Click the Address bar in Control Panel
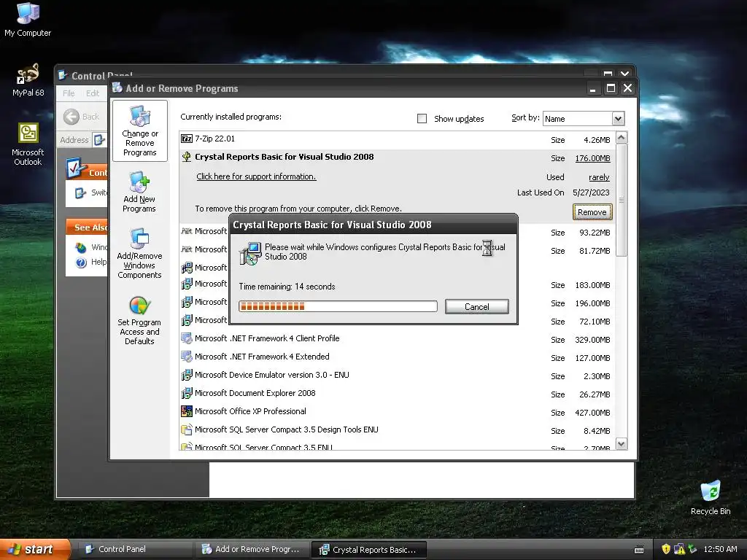Viewport: 747px width, 560px height. (99, 139)
